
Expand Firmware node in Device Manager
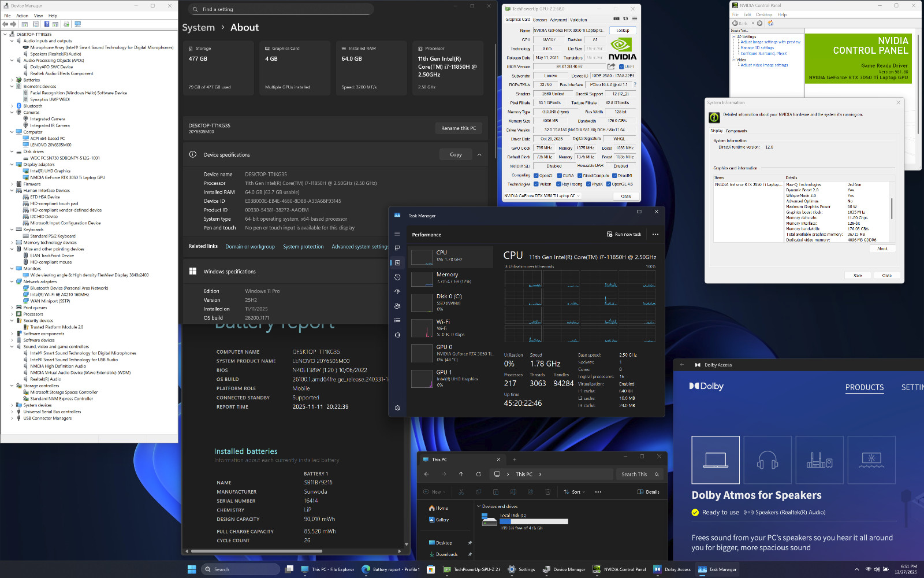tap(12, 184)
